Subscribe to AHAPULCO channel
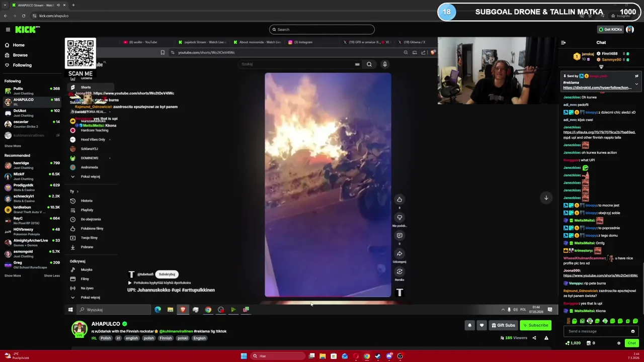644x362 pixels. click(535, 325)
